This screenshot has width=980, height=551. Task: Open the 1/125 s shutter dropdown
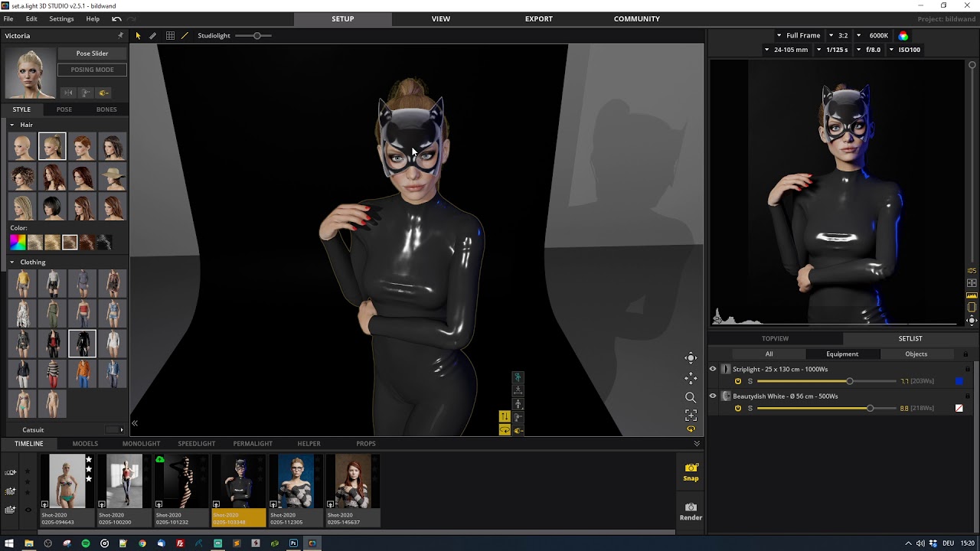coord(833,50)
